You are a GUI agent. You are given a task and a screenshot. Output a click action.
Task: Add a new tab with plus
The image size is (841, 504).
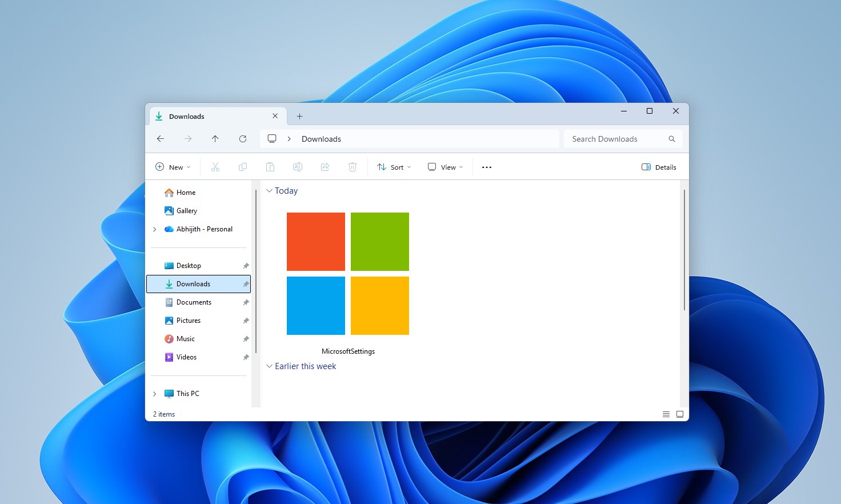(x=299, y=117)
